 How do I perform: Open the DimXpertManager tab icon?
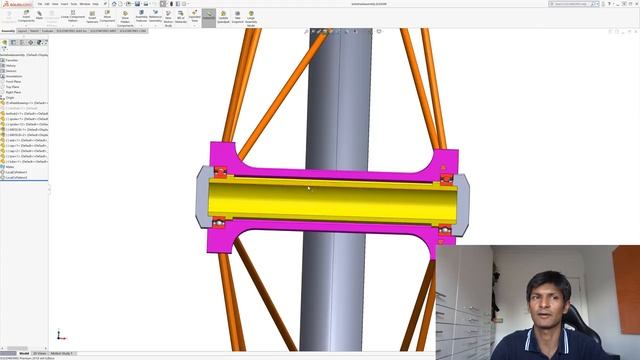[x=31, y=42]
